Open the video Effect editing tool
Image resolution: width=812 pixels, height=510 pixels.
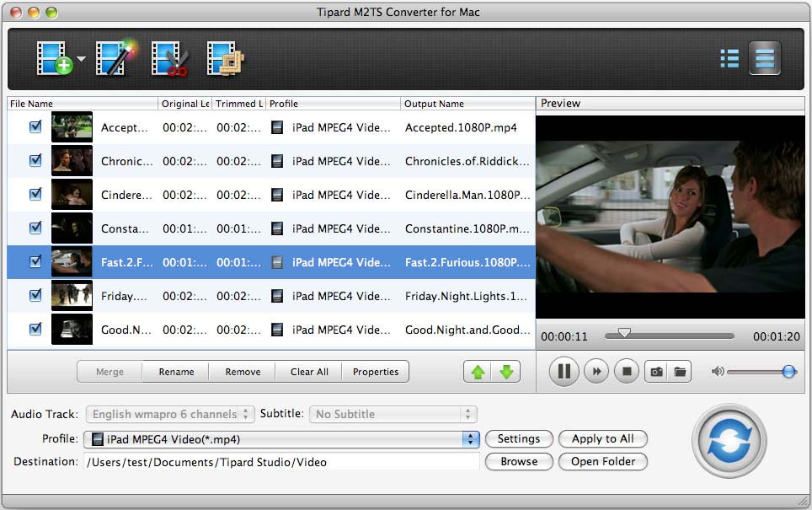click(x=114, y=59)
